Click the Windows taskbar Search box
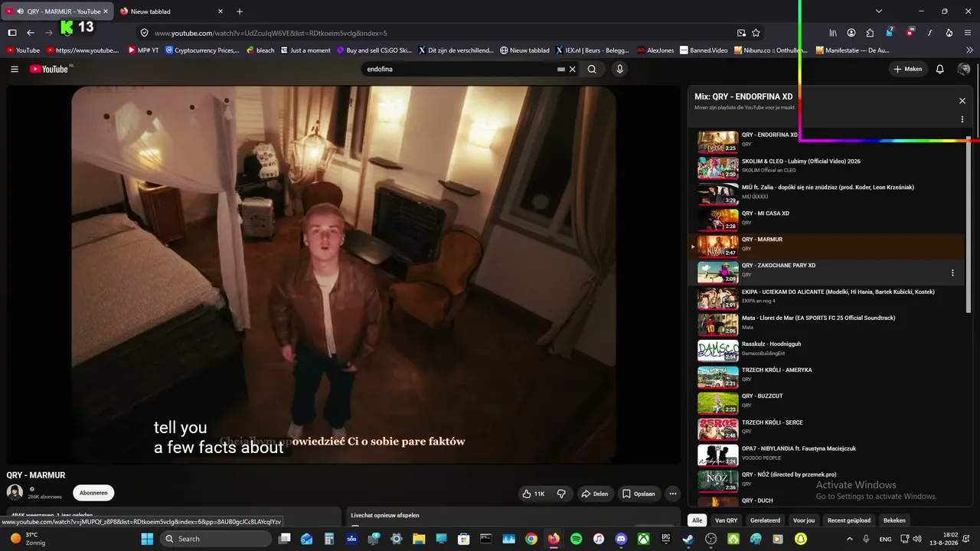 pos(217,539)
